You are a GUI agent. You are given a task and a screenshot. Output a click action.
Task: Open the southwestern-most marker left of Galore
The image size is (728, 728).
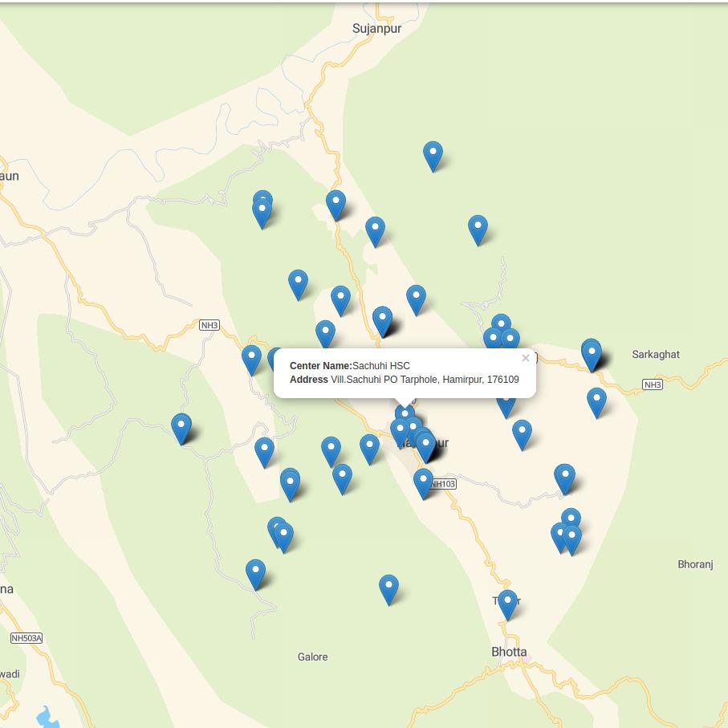(255, 574)
